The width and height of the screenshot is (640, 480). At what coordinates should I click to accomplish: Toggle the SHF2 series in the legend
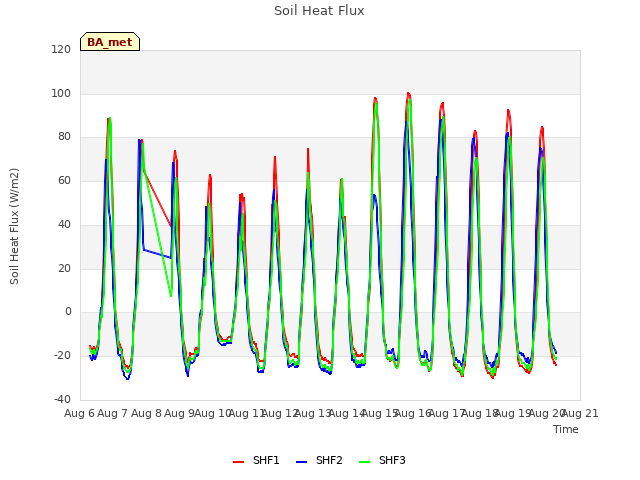coord(319,460)
